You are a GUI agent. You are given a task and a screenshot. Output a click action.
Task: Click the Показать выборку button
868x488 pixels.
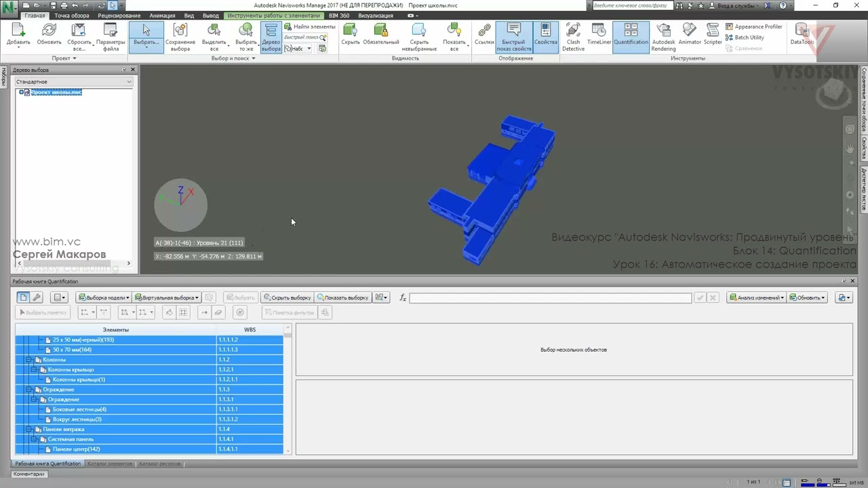coord(342,298)
